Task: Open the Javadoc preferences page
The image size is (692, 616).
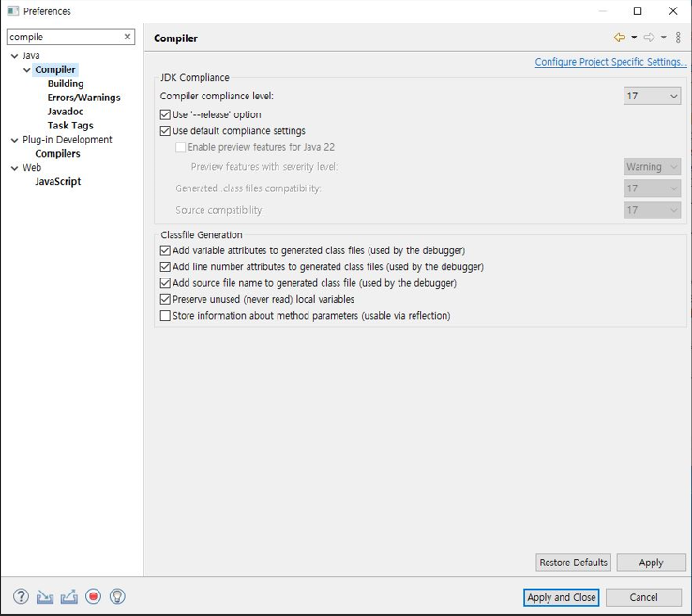Action: 66,112
